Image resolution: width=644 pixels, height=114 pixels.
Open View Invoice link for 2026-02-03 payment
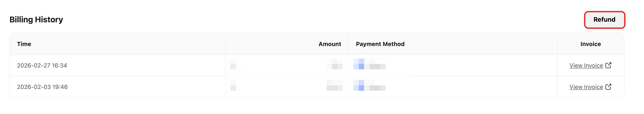coord(586,87)
